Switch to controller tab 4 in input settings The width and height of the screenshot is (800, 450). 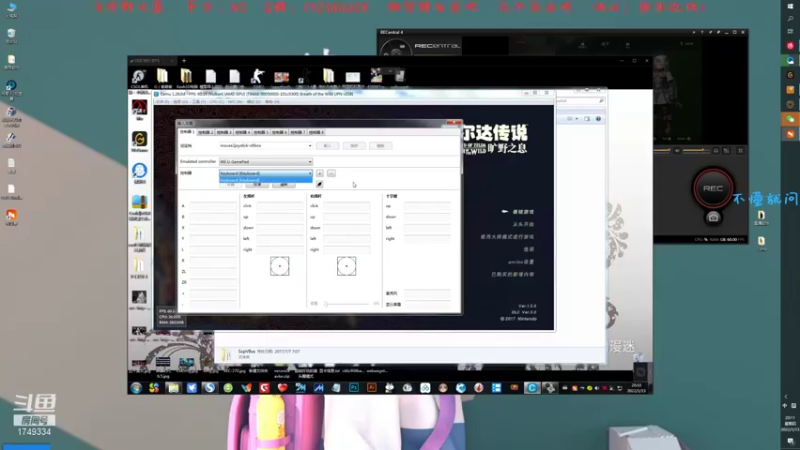[x=242, y=132]
